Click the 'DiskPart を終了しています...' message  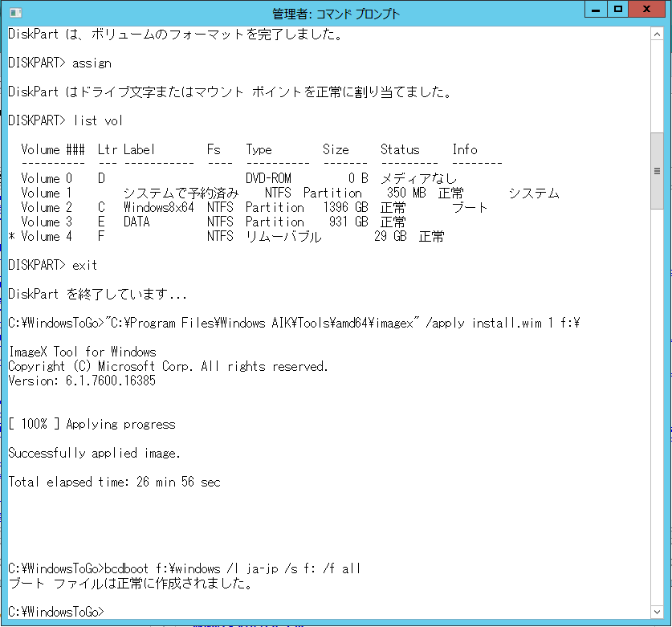tap(97, 294)
